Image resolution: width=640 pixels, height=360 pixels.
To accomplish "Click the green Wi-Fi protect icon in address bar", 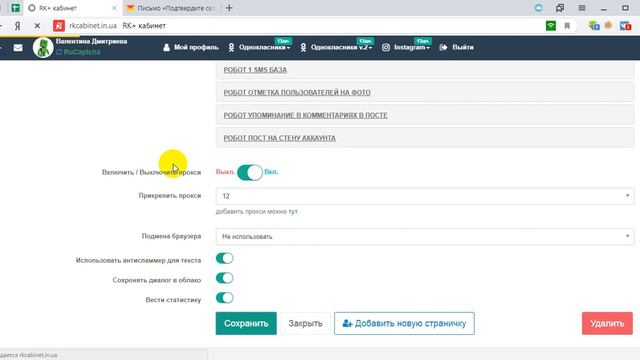I will click(551, 26).
